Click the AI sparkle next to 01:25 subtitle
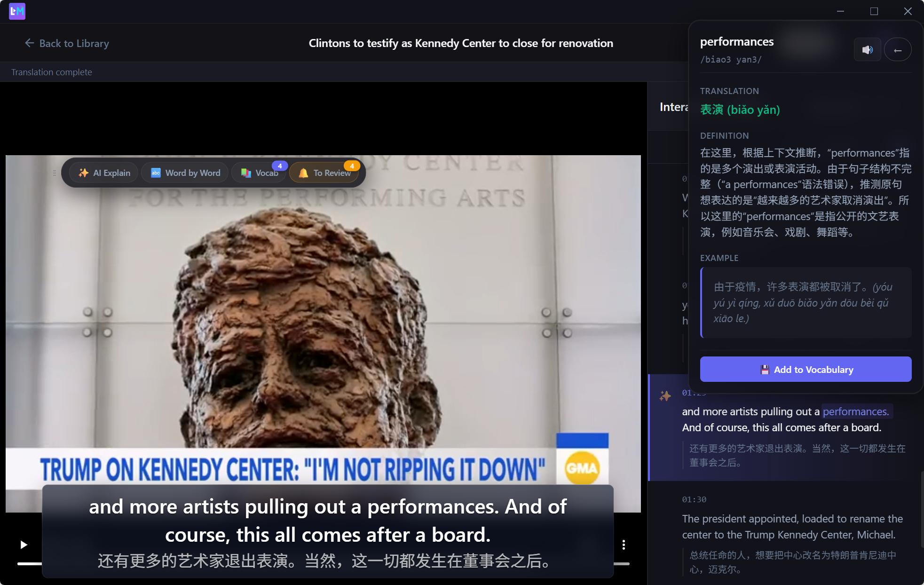The width and height of the screenshot is (924, 585). click(665, 395)
